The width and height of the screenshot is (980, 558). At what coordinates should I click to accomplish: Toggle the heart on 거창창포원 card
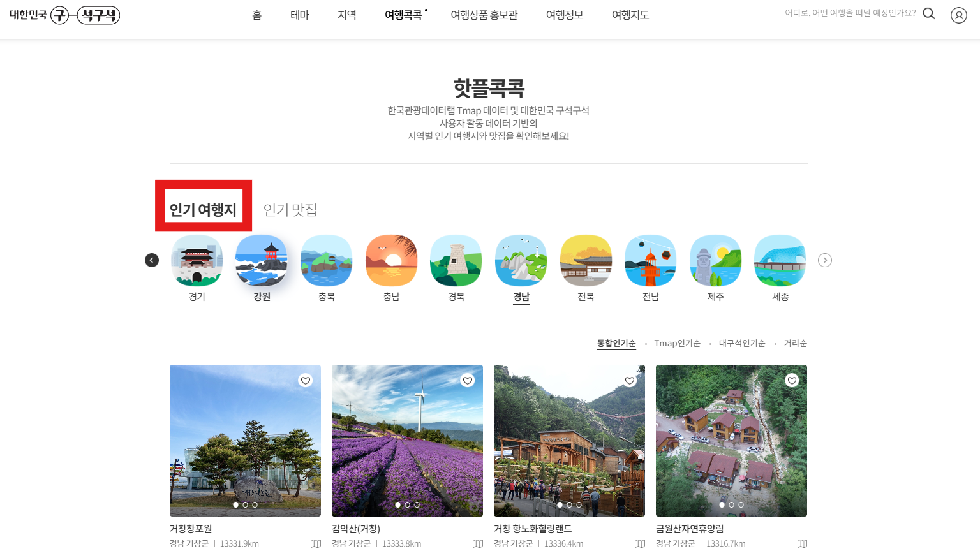coord(305,380)
